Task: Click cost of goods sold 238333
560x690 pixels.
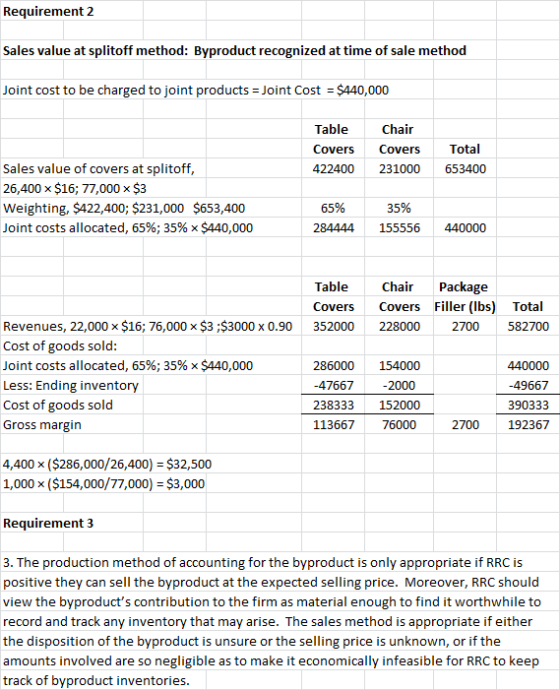Action: (x=333, y=405)
